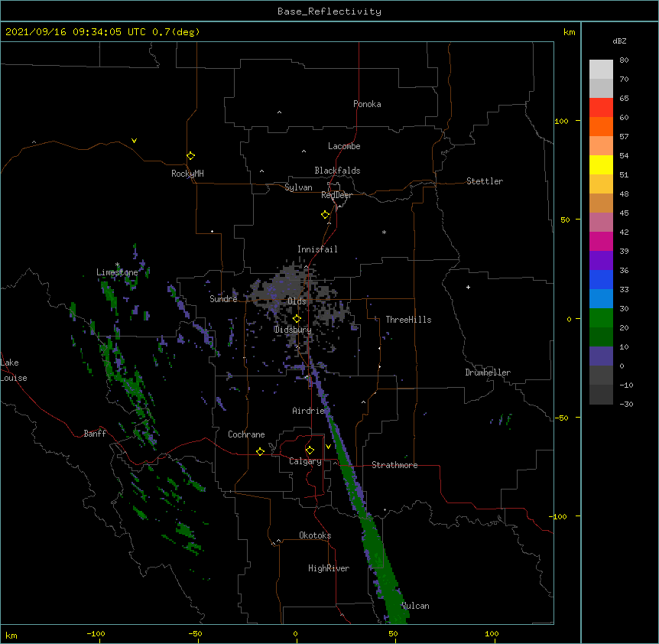Image resolution: width=659 pixels, height=644 pixels.
Task: Click the Olds town label
Action: tap(297, 301)
